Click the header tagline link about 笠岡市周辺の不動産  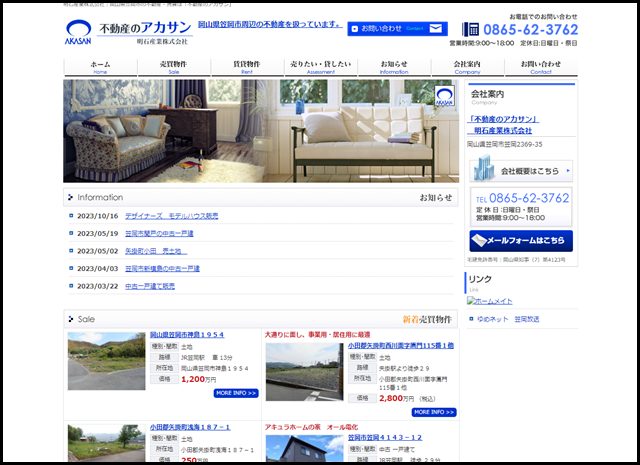(270, 24)
